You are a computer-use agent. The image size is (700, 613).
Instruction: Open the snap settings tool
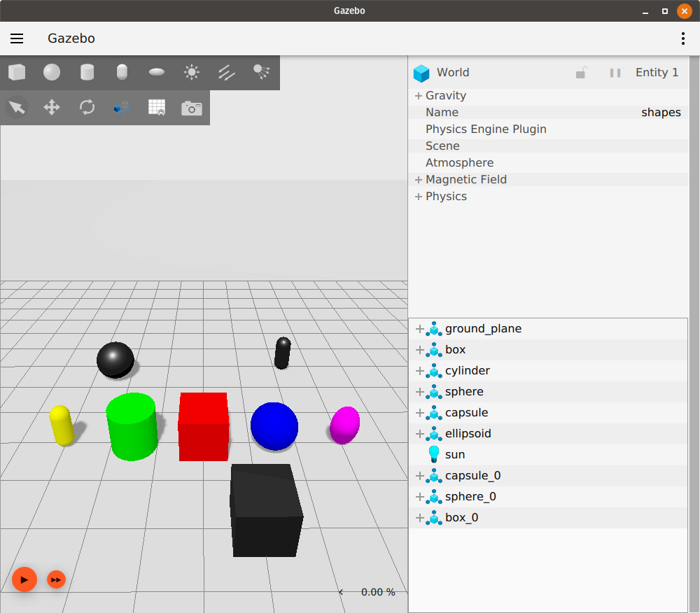[121, 108]
